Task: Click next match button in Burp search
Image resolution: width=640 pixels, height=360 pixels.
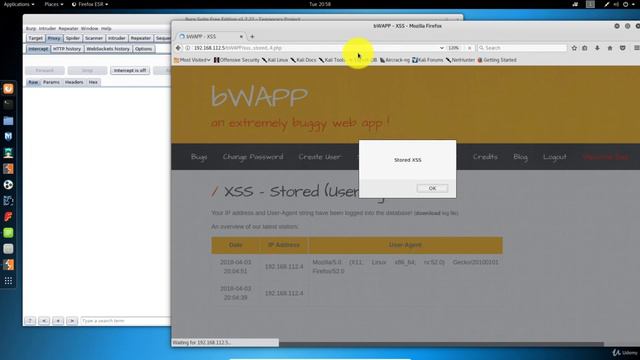Action: pyautogui.click(x=72, y=321)
